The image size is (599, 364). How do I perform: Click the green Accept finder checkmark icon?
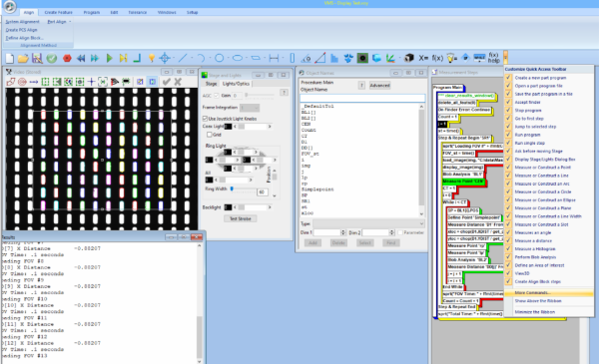click(52, 58)
